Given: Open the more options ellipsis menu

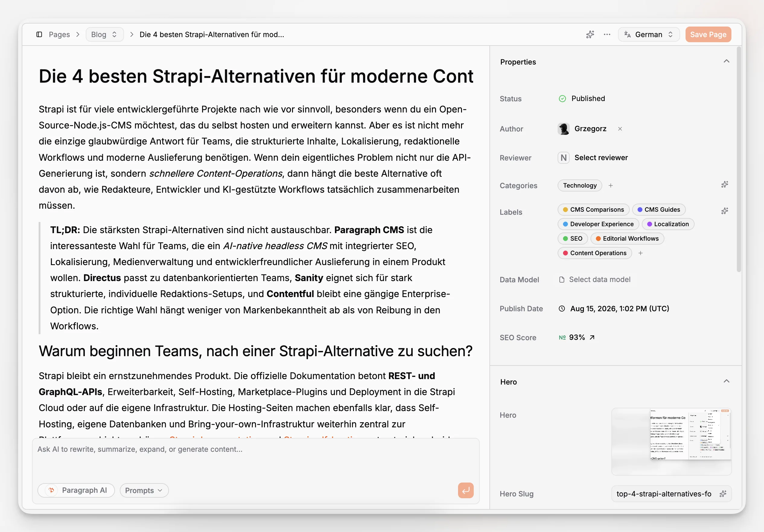Looking at the screenshot, I should tap(607, 35).
